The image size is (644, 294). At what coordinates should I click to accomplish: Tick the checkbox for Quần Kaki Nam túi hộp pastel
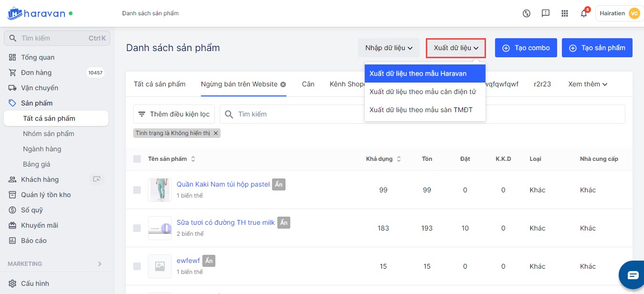click(137, 190)
